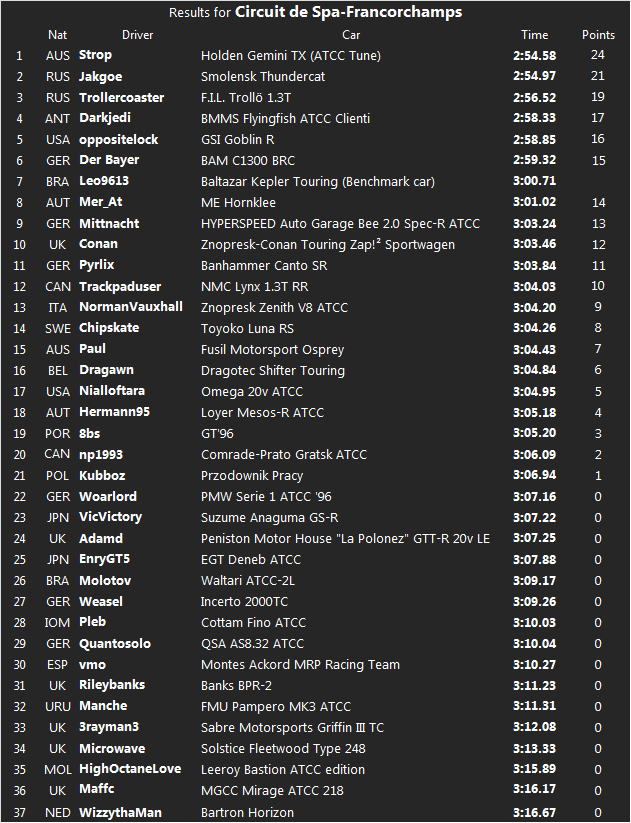
Task: Click lap time 3:00.71
Action: click(535, 181)
